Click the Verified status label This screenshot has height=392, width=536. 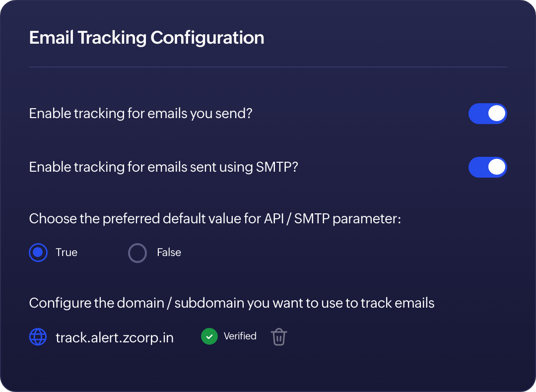[x=240, y=336]
